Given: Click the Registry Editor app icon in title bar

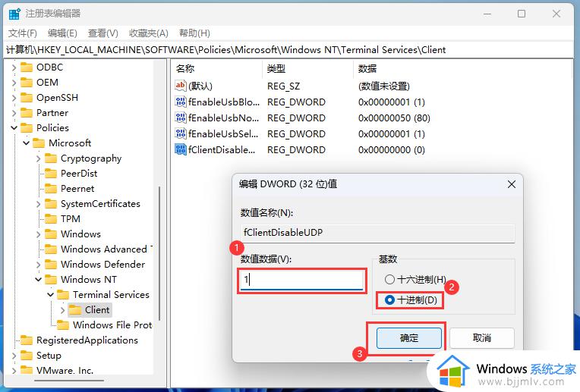Looking at the screenshot, I should [14, 14].
